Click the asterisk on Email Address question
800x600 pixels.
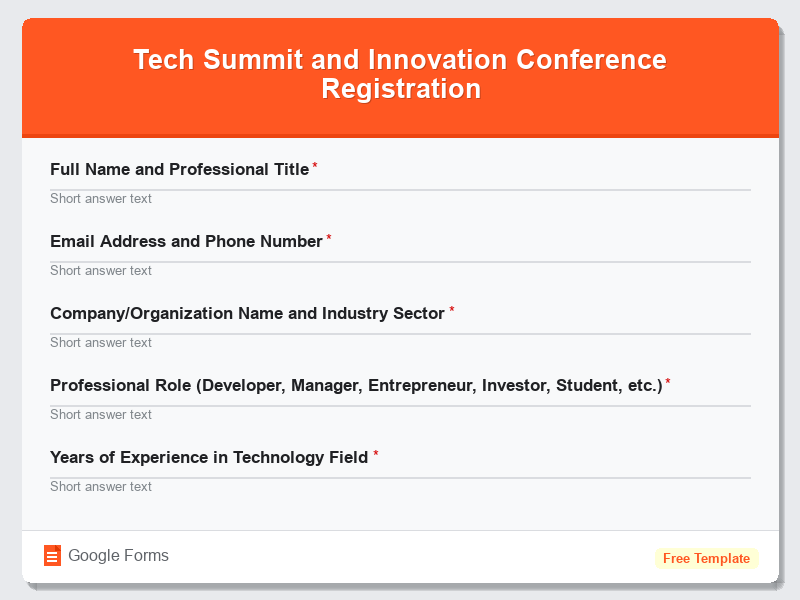(x=328, y=236)
